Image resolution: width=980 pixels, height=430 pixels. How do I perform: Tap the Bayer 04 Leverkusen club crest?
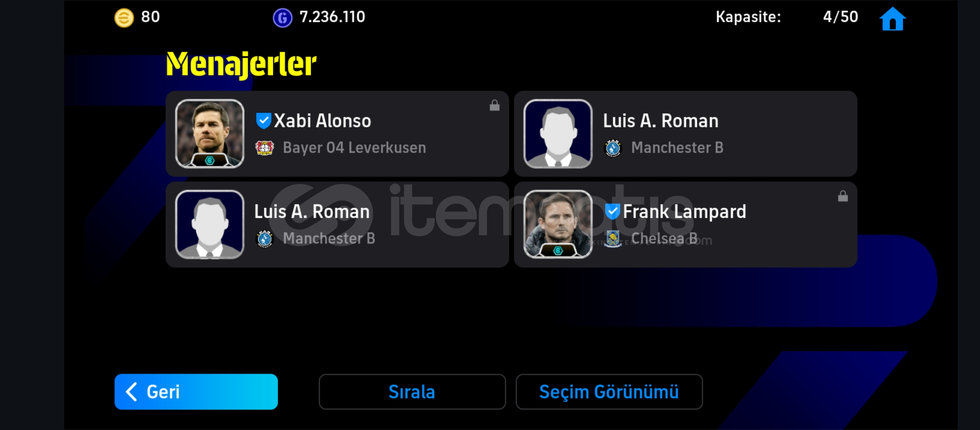pos(265,148)
